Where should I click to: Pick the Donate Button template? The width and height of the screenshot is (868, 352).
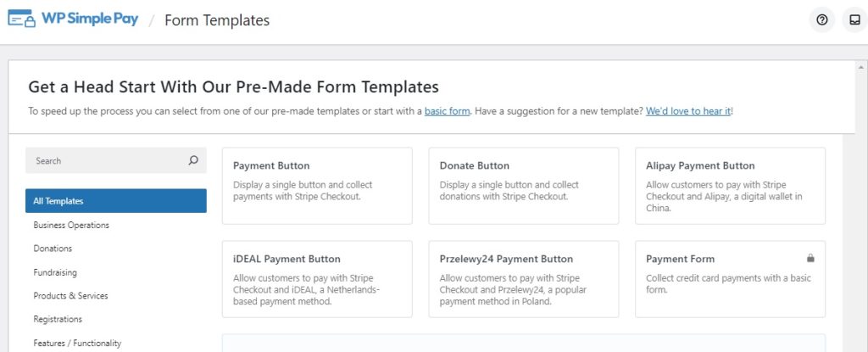click(x=523, y=186)
